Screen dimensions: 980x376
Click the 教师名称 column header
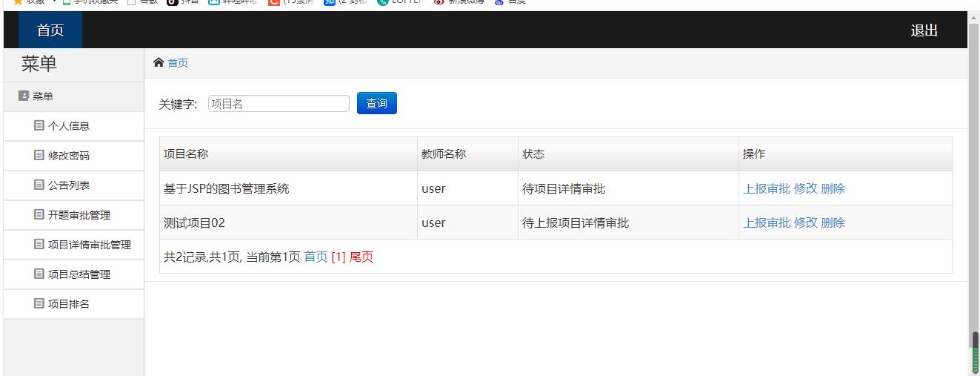pos(468,154)
